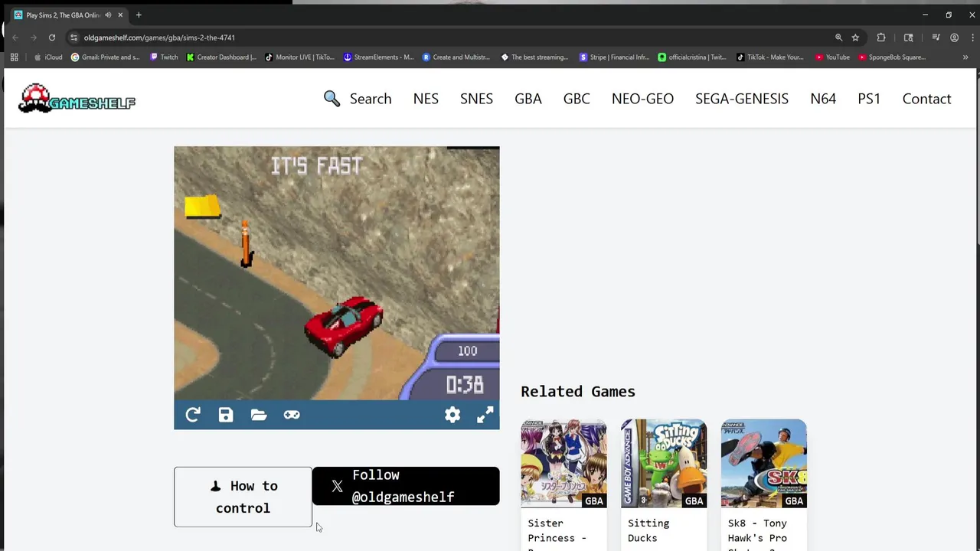Click the Follow @oldgameshelf button
Image resolution: width=980 pixels, height=551 pixels.
[406, 486]
